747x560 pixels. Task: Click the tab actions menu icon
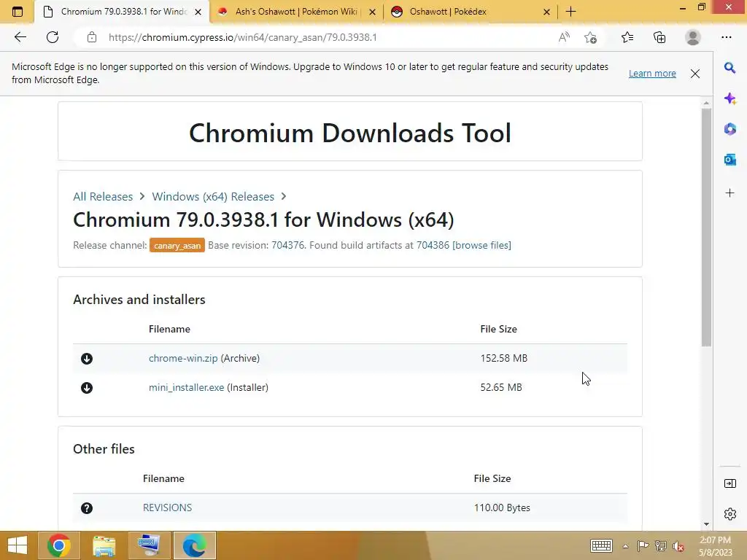coord(18,12)
